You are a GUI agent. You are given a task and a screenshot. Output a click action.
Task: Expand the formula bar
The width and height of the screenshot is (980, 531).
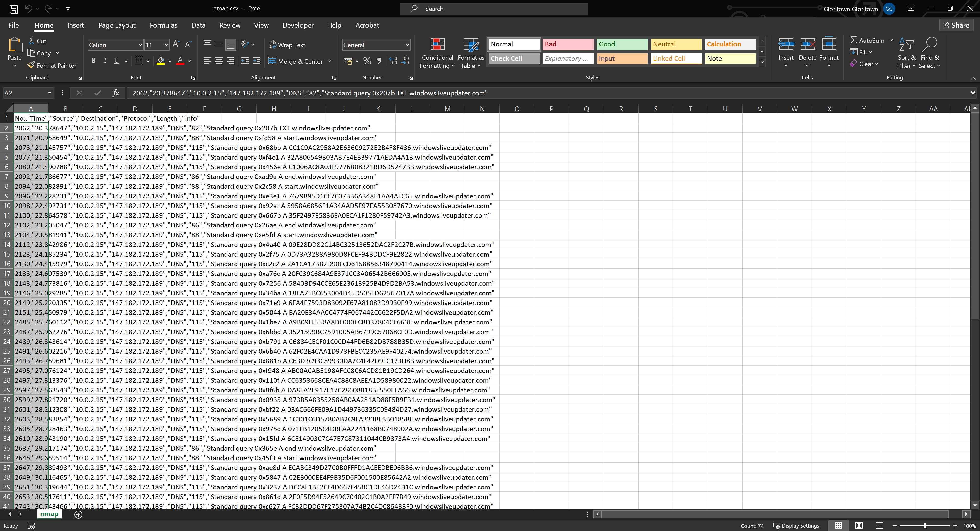pos(973,93)
